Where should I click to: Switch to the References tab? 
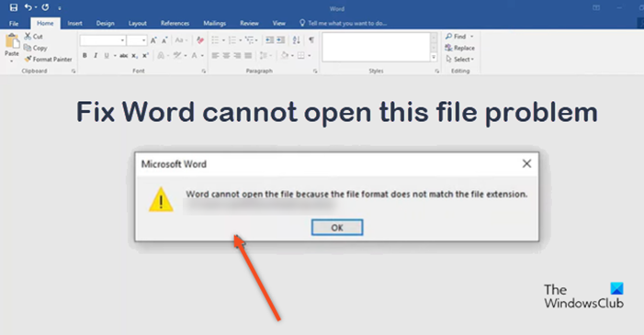pos(175,23)
